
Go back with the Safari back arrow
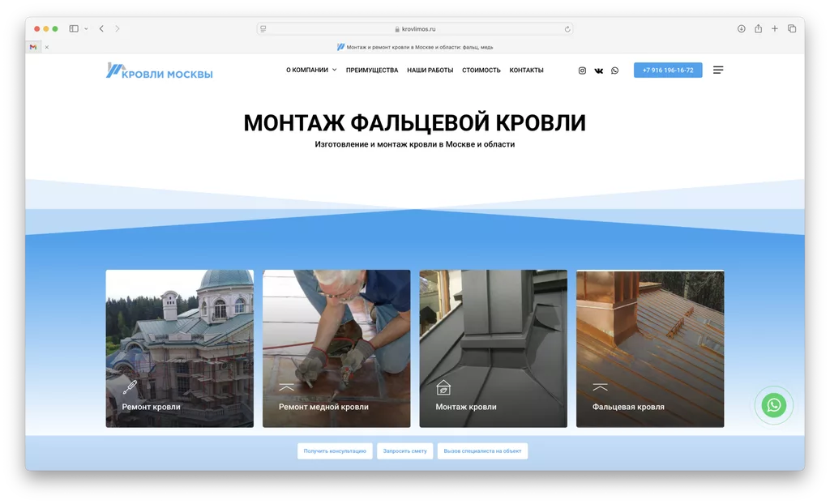point(101,28)
